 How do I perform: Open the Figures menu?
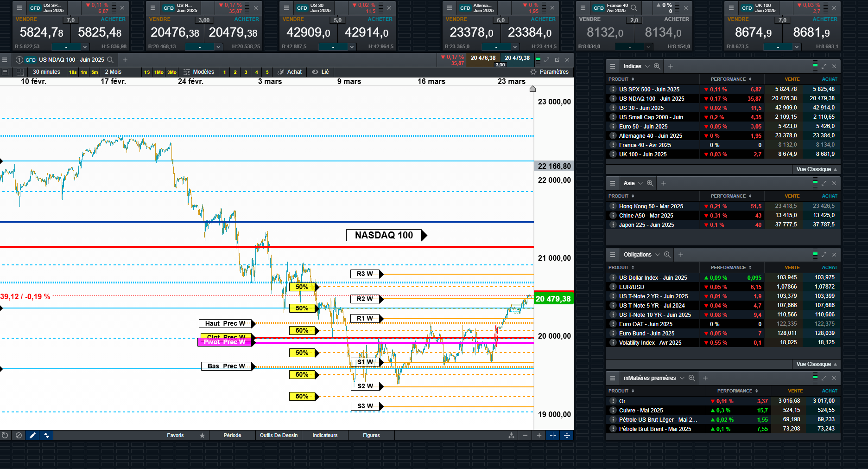click(371, 435)
